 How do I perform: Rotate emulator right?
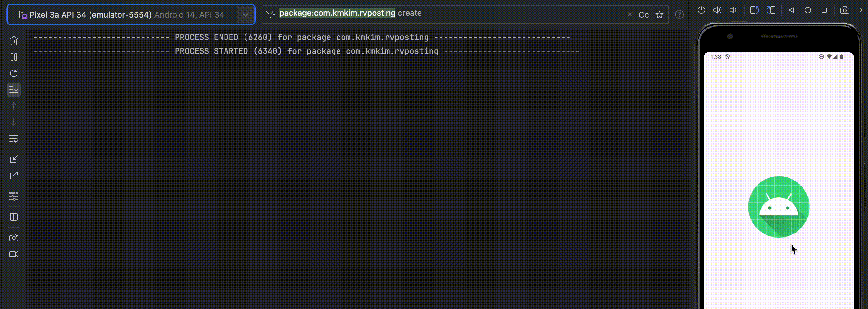point(771,10)
